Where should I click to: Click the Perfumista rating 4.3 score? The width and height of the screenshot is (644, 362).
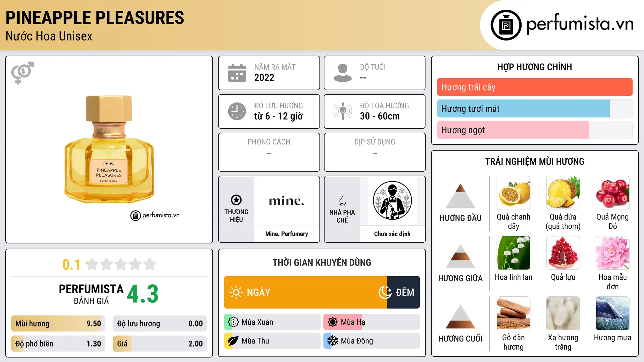(143, 294)
